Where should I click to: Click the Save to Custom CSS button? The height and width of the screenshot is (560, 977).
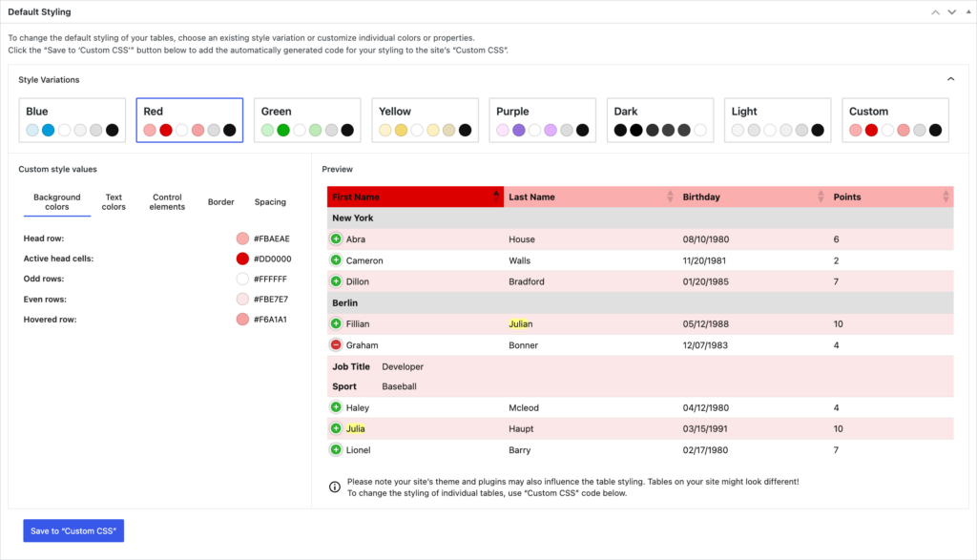pyautogui.click(x=73, y=530)
